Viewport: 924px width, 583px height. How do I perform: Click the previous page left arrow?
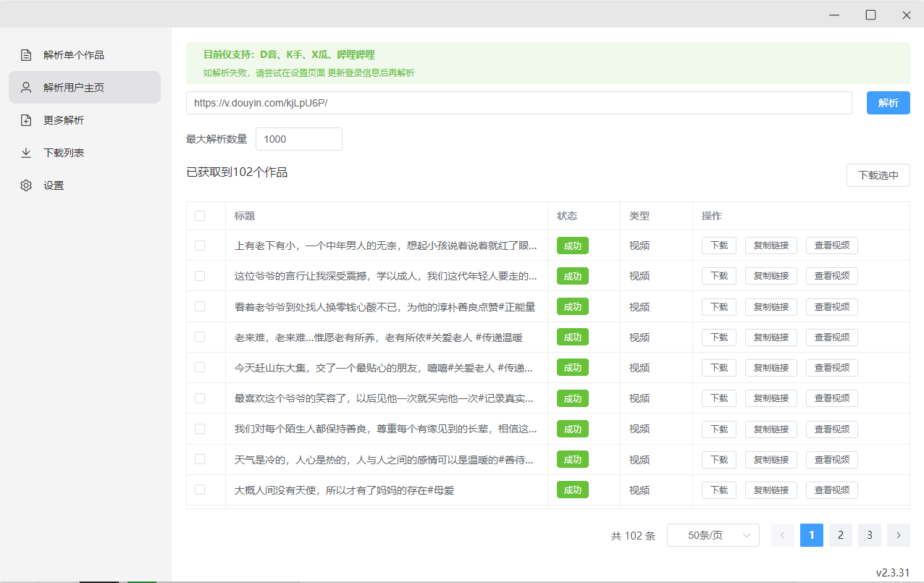[782, 535]
